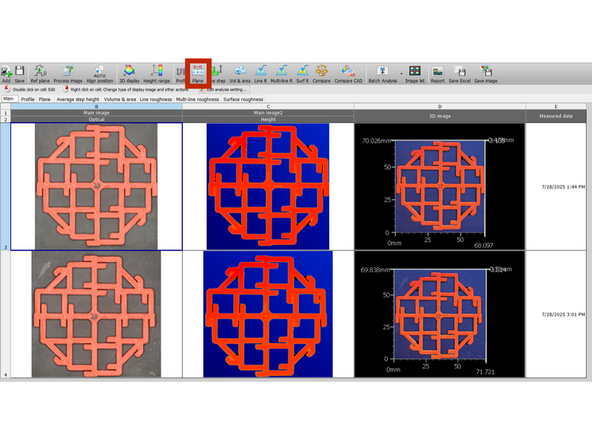Click the Save image icon

[x=486, y=74]
